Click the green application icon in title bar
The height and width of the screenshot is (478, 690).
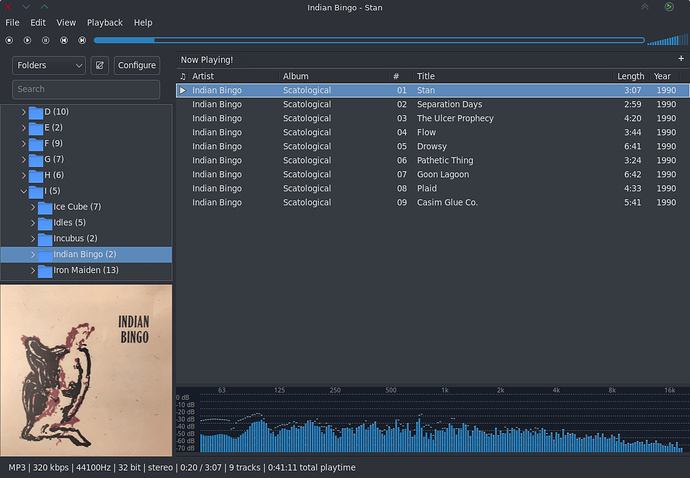(x=669, y=7)
